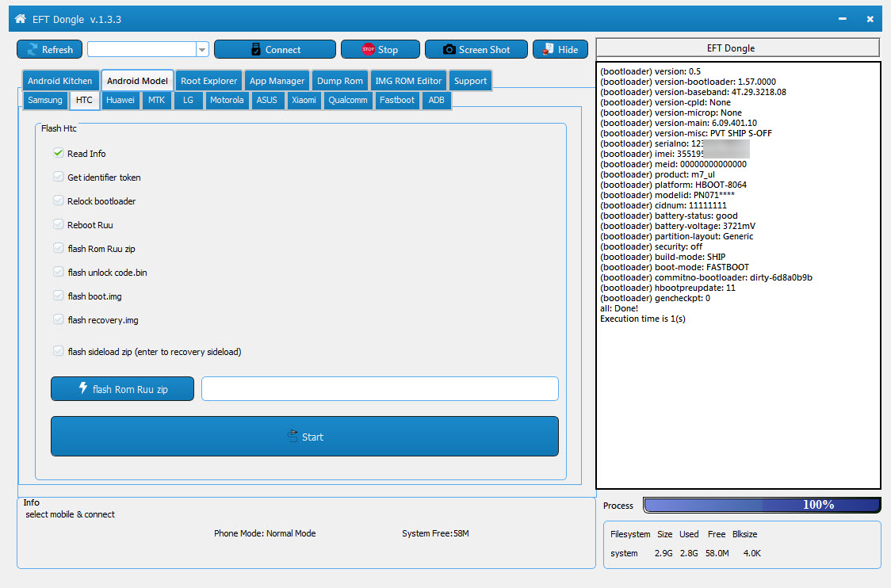This screenshot has height=588, width=891.
Task: Click the filesystem 'system' row label
Action: click(x=624, y=553)
